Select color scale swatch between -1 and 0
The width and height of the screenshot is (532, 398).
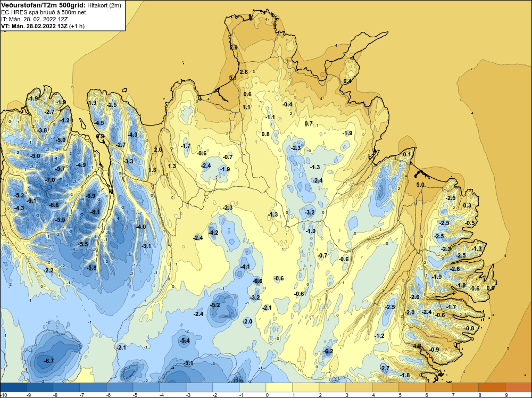click(253, 387)
